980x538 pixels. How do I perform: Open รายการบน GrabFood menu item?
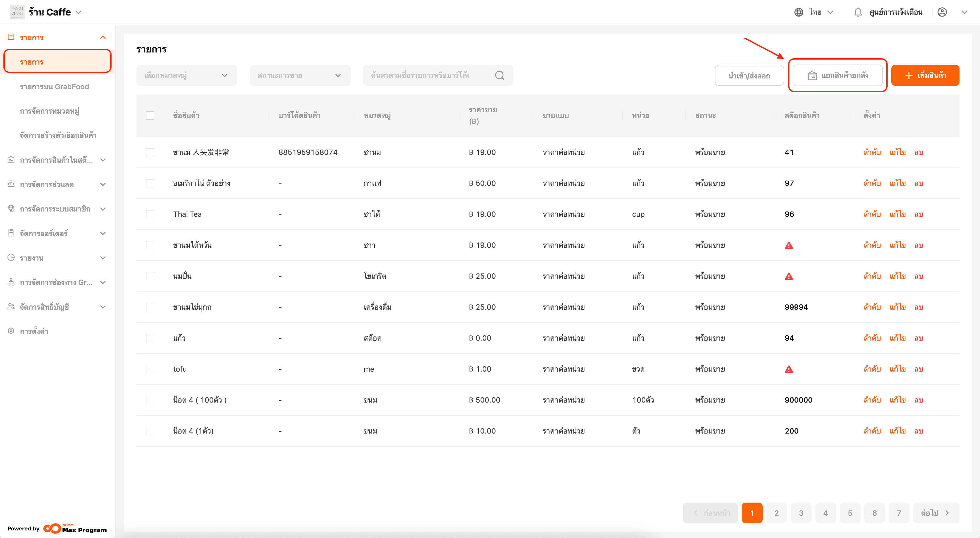54,87
